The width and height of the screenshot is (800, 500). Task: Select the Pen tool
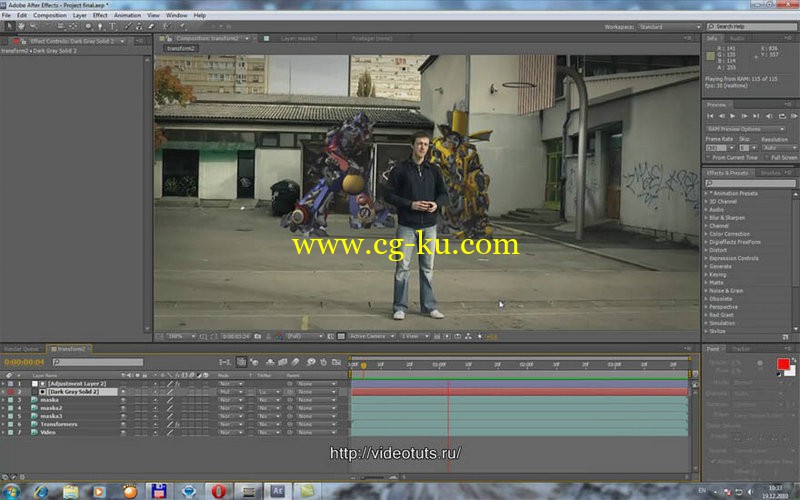tap(101, 26)
